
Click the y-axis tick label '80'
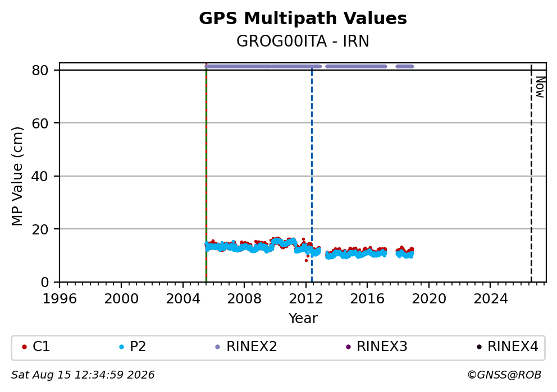(x=40, y=71)
